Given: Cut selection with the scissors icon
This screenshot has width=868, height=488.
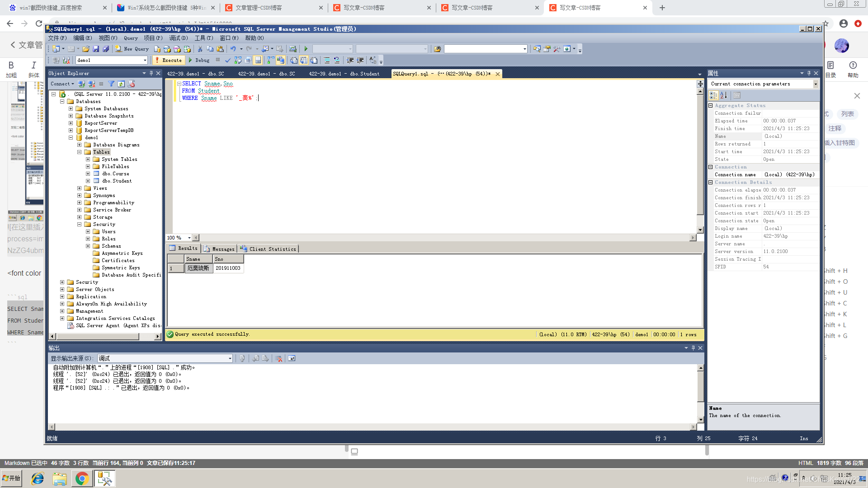Looking at the screenshot, I should click(200, 49).
